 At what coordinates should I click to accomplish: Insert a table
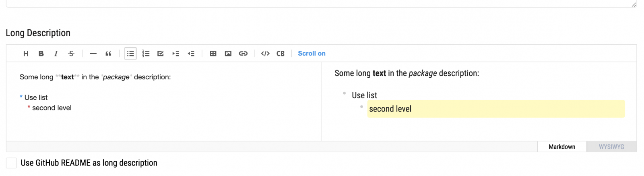(213, 54)
